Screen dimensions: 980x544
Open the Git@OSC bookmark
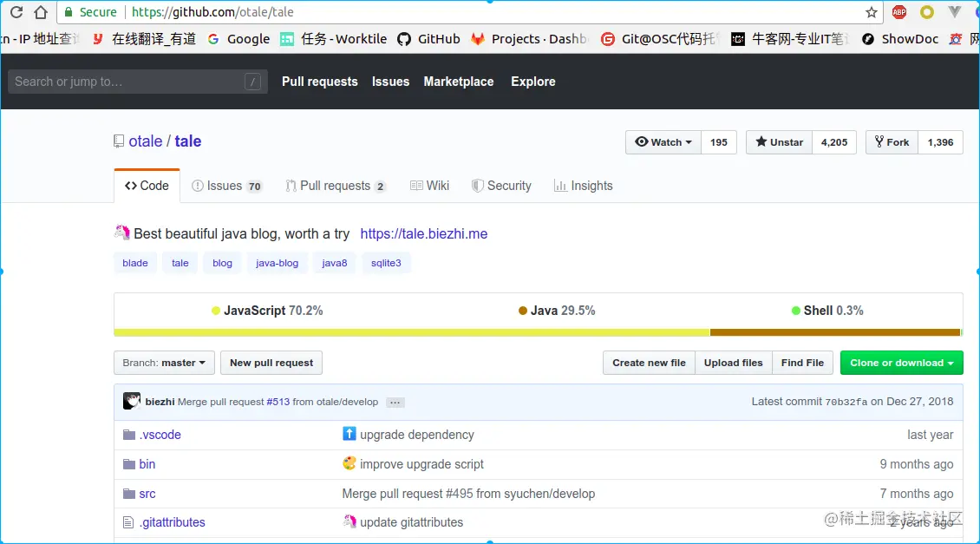(659, 39)
